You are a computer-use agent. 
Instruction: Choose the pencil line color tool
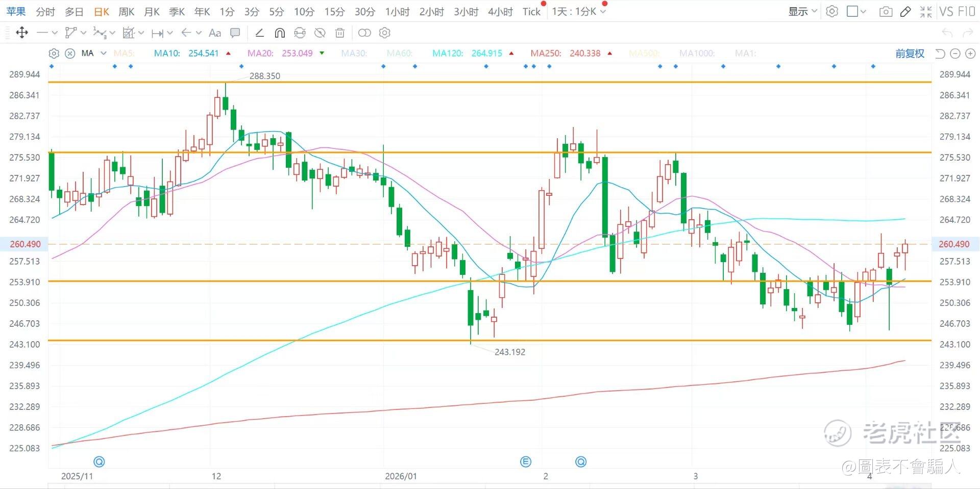(x=259, y=33)
